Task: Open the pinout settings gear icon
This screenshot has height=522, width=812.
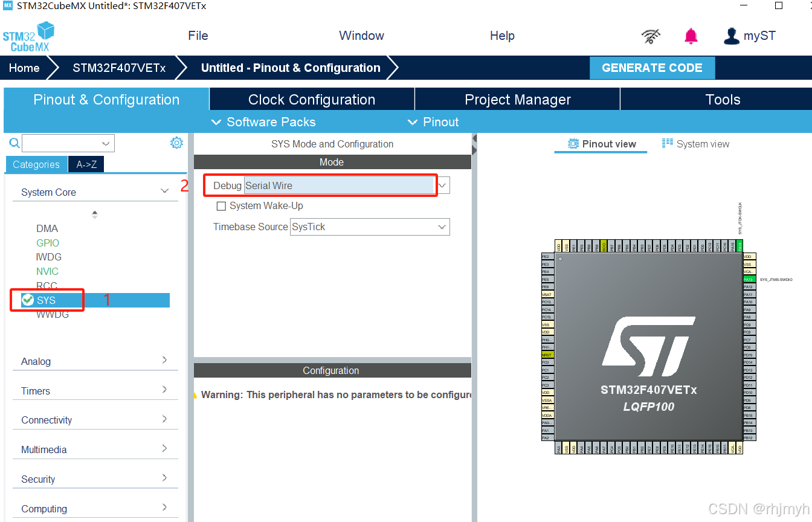Action: (x=176, y=142)
